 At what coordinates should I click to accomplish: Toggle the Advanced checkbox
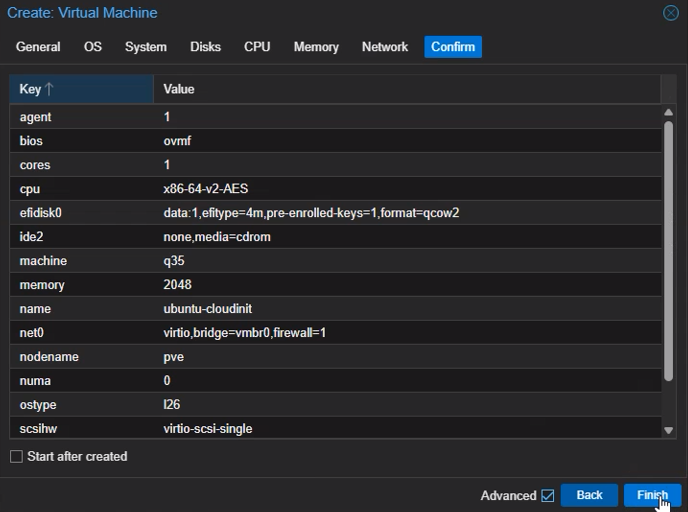coord(547,495)
